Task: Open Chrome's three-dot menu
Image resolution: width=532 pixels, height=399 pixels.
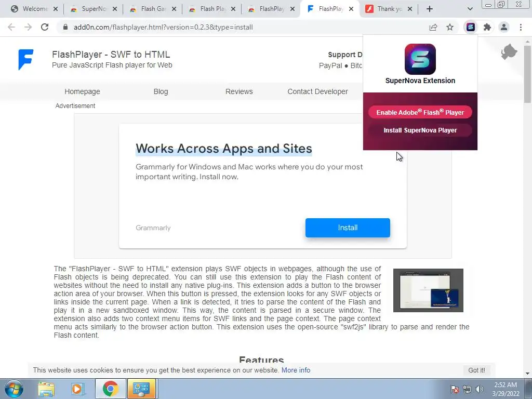Action: pos(521,27)
